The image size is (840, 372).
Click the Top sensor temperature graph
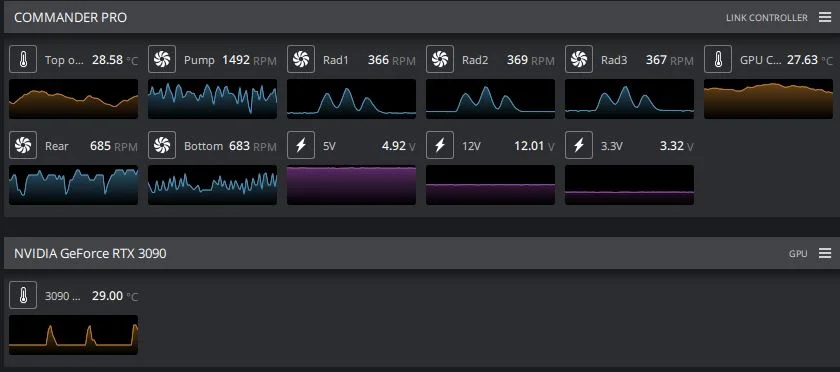73,99
